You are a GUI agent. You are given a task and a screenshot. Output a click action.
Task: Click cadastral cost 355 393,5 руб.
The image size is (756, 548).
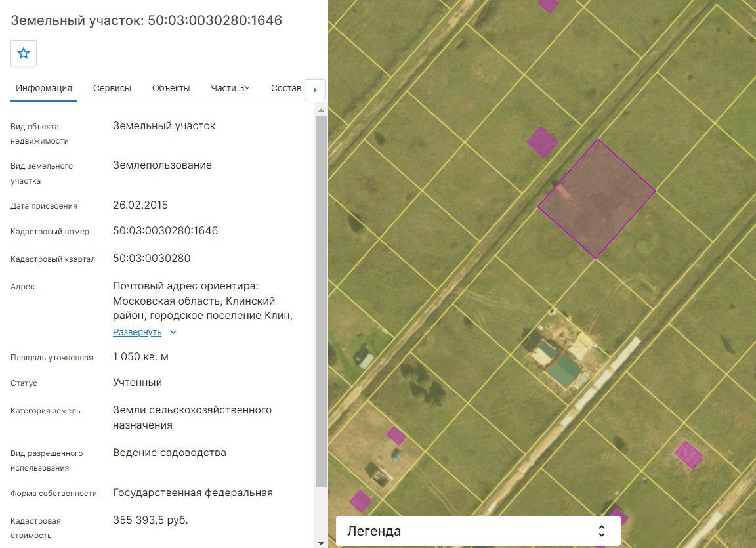click(150, 520)
